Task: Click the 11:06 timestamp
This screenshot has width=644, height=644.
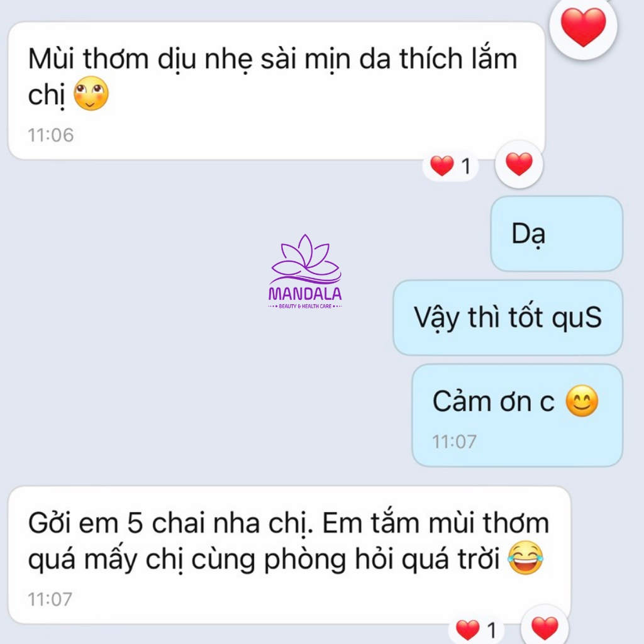Action: pyautogui.click(x=50, y=135)
